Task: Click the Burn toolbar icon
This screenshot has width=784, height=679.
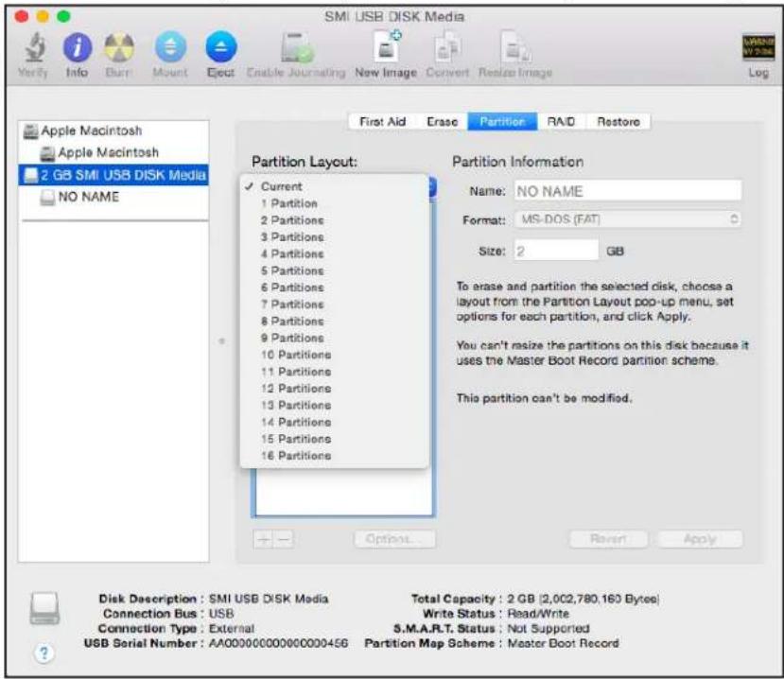Action: click(118, 47)
